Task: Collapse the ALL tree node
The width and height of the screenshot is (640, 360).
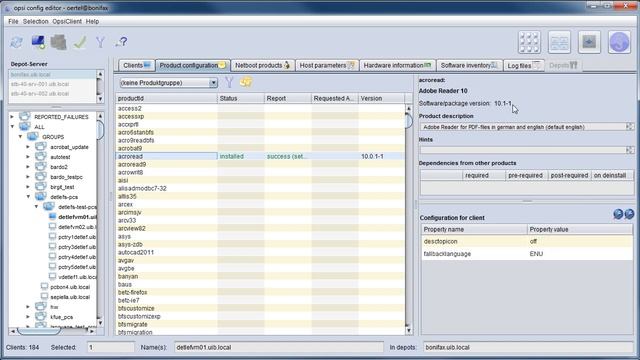Action: (x=12, y=127)
